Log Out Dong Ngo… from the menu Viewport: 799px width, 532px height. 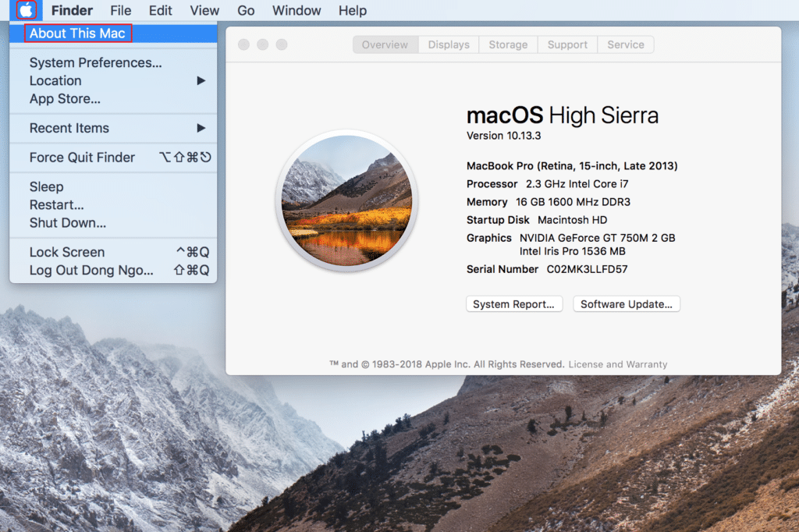tap(113, 271)
